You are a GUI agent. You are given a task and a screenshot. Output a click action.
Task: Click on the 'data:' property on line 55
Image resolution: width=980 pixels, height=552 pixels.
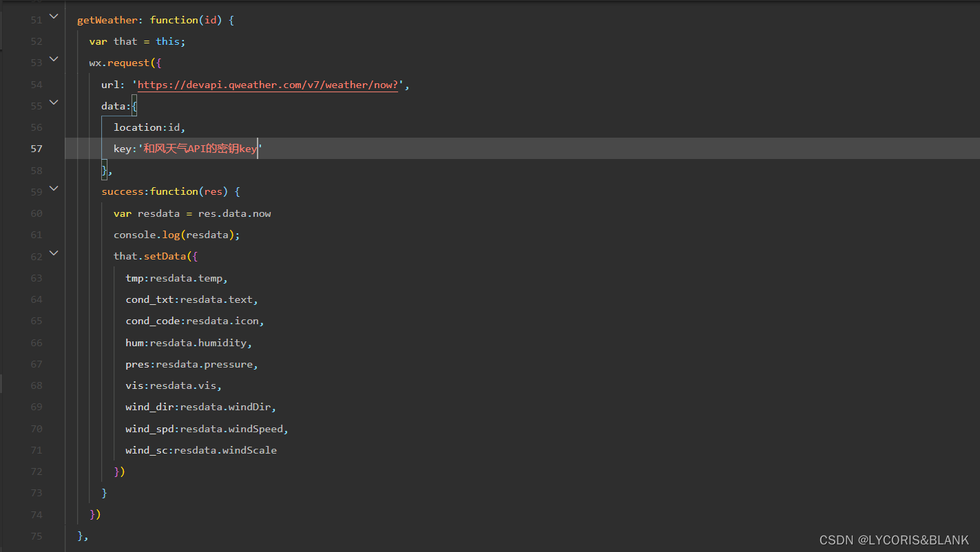[x=116, y=106]
